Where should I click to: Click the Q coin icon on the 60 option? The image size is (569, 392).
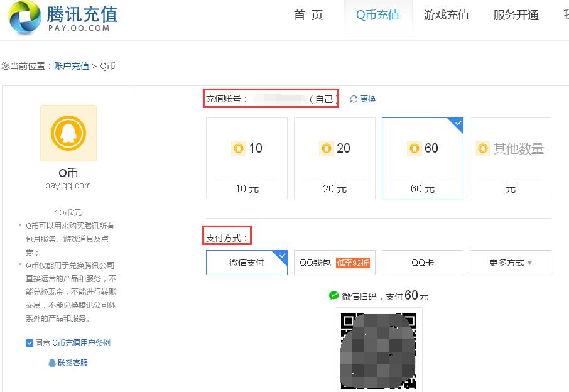415,148
